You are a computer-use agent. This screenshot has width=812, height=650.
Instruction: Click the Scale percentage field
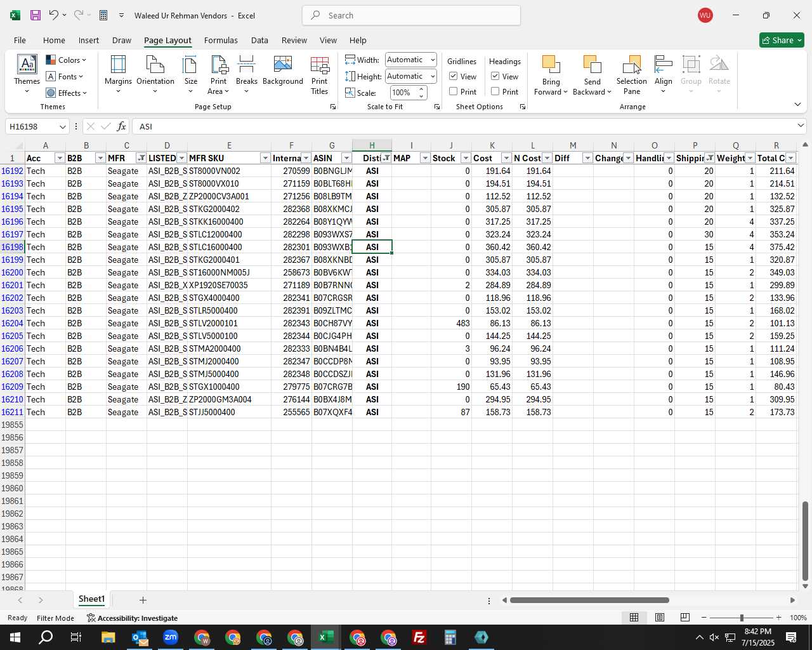(x=402, y=93)
